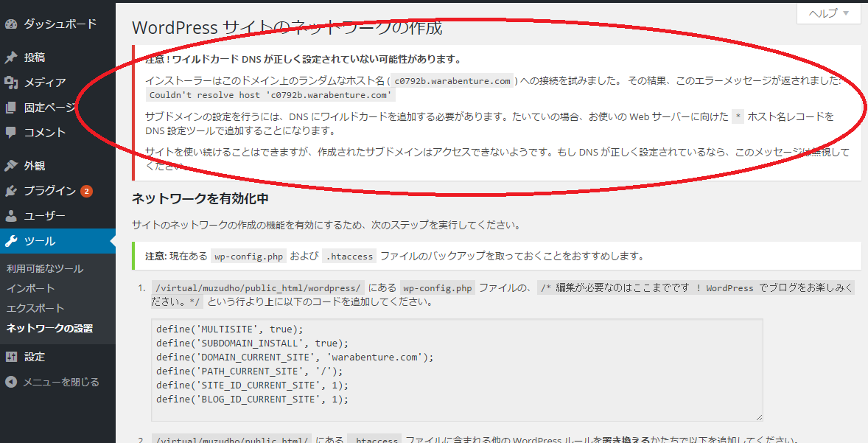Click the DOMAIN_CURRENT_SITE warabenture.com line

tap(295, 357)
